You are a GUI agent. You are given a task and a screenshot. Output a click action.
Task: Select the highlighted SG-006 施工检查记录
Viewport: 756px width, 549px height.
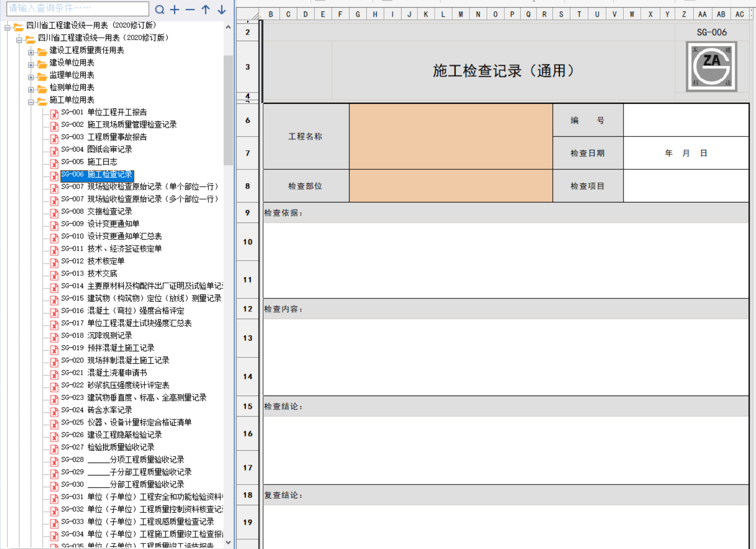pos(97,175)
